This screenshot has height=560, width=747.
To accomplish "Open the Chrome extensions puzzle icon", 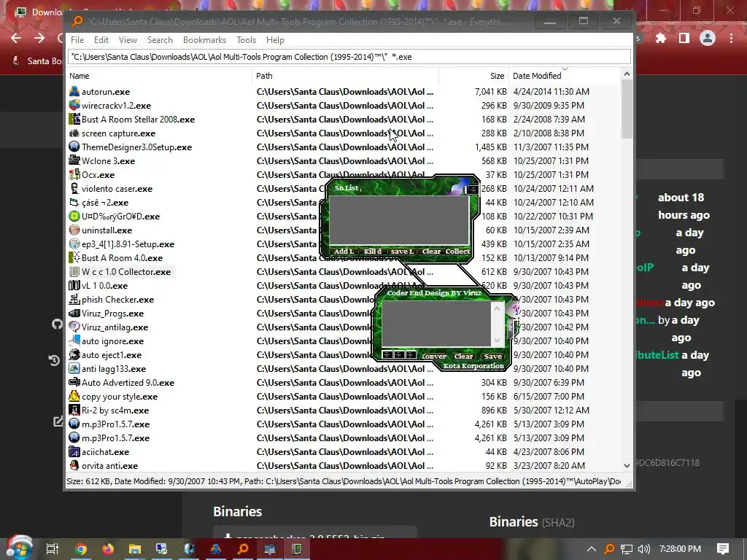I will [x=661, y=38].
